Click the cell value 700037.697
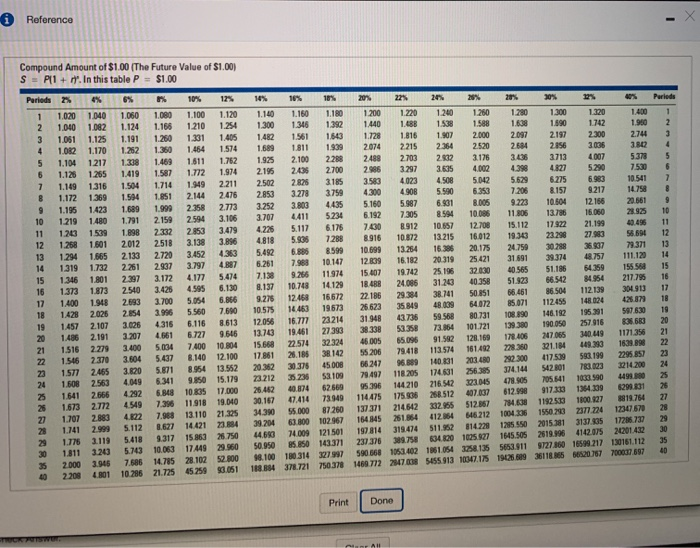The width and height of the screenshot is (700, 548). pyautogui.click(x=628, y=452)
